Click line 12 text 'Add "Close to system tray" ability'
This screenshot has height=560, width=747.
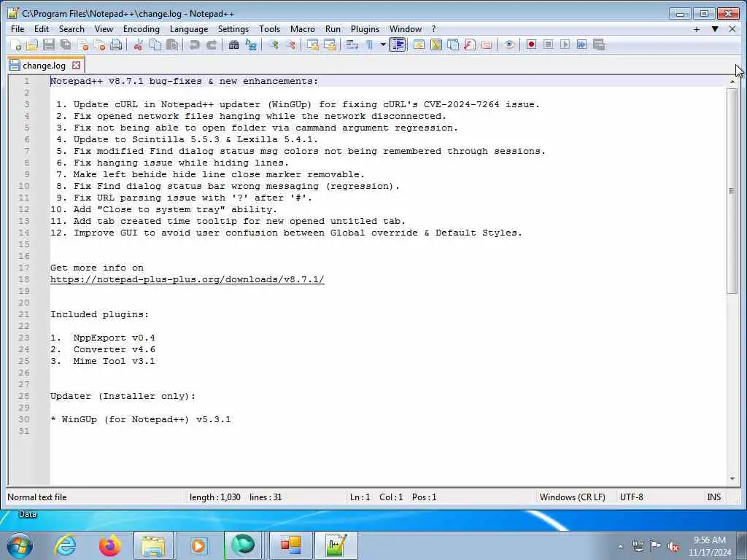[174, 209]
